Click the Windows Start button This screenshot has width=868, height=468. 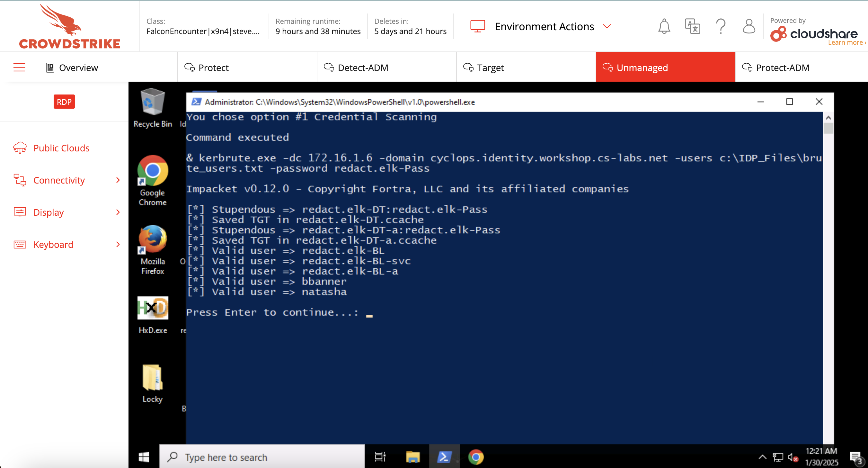tap(144, 457)
